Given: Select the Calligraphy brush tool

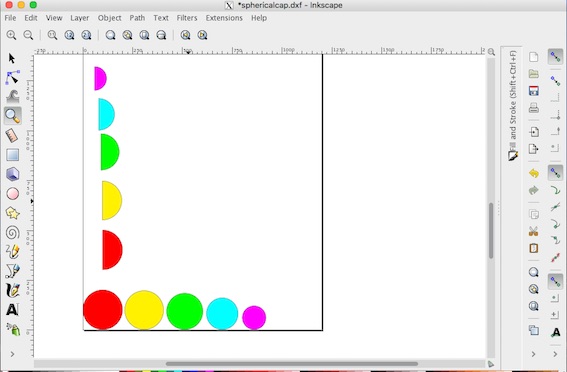Looking at the screenshot, I should pyautogui.click(x=12, y=290).
